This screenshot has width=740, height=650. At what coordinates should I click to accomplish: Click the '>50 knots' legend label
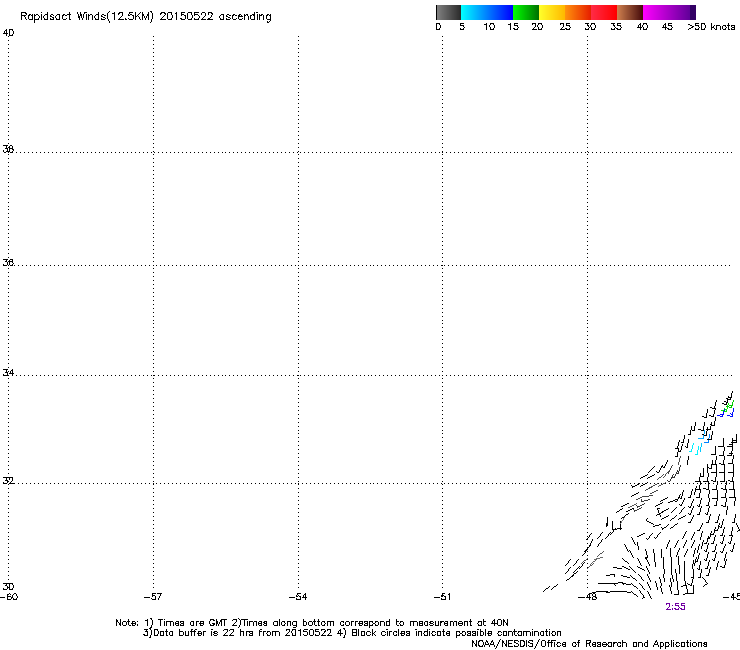pos(711,27)
